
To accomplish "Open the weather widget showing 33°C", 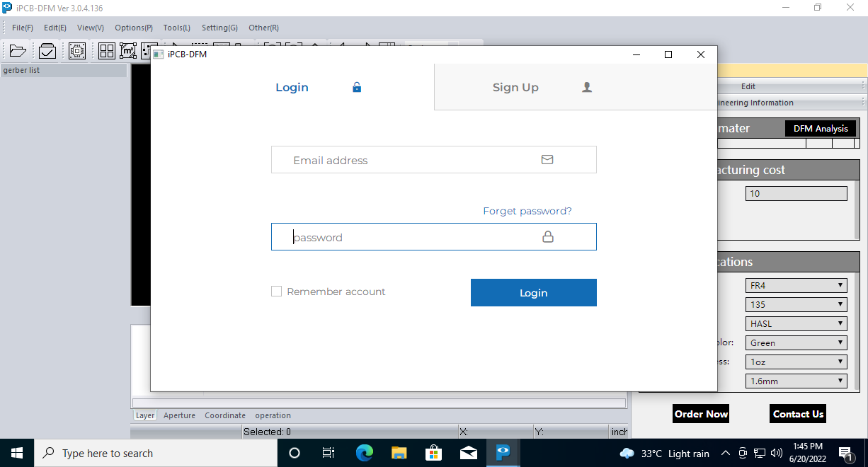I will (664, 453).
